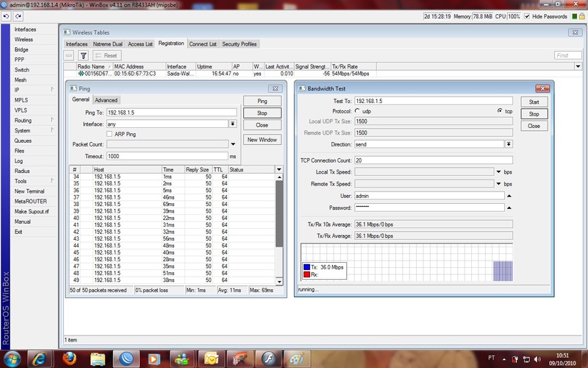588x368 pixels.
Task: Open the Advanced tab in Ping window
Action: click(x=106, y=100)
